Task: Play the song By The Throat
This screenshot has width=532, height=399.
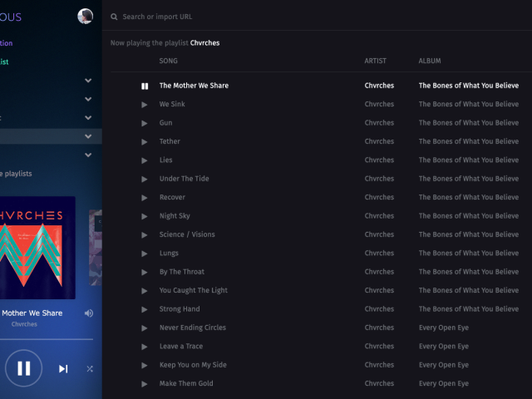Action: (145, 273)
